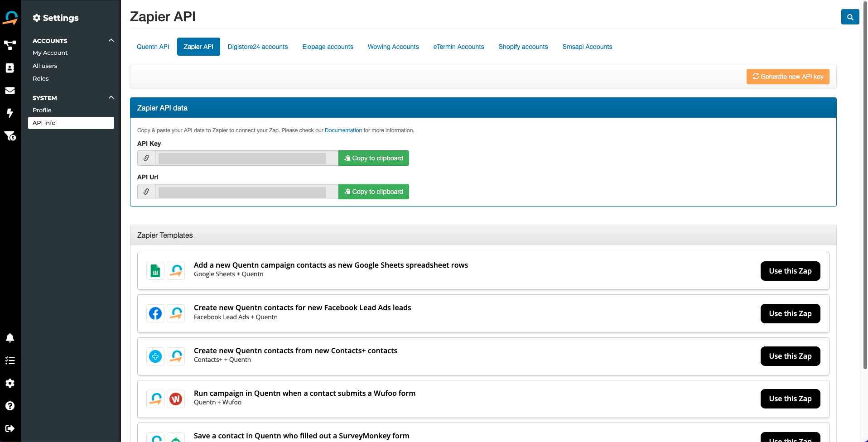Screen dimensions: 868x442
Task: Open the notifications bell icon
Action: click(10, 338)
